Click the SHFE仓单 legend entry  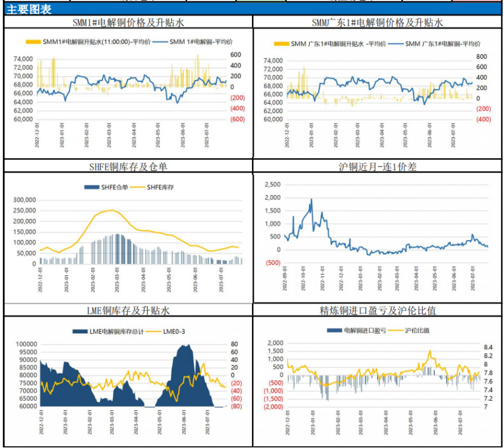[106, 187]
